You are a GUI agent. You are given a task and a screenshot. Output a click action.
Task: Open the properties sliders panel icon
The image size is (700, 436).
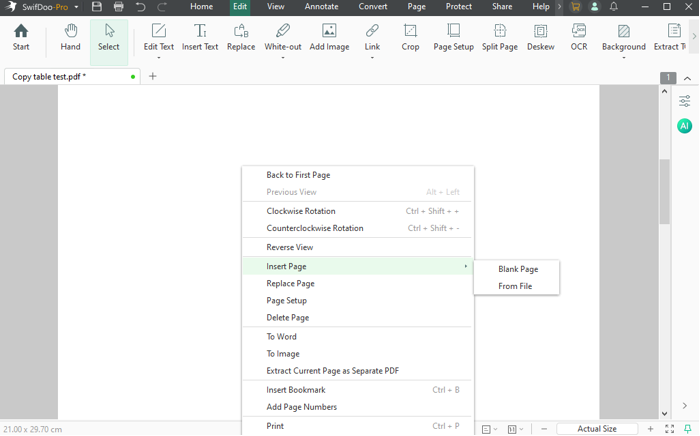[x=684, y=101]
